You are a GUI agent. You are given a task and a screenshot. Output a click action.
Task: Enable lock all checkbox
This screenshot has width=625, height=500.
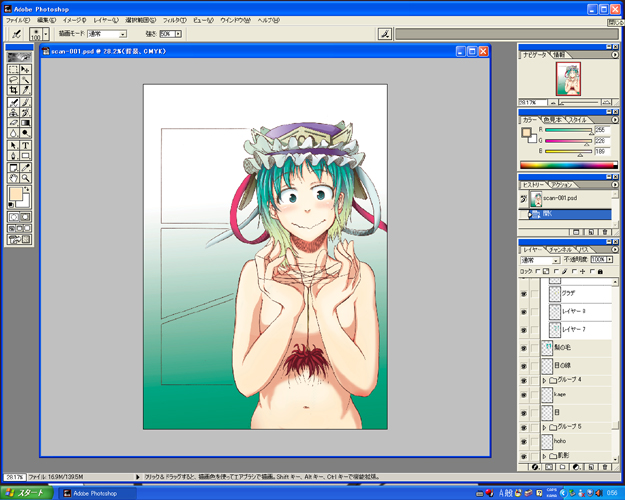tap(592, 271)
